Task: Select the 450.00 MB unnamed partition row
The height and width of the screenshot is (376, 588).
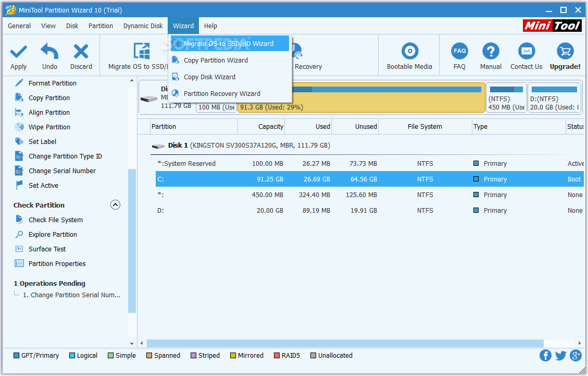Action: [369, 195]
